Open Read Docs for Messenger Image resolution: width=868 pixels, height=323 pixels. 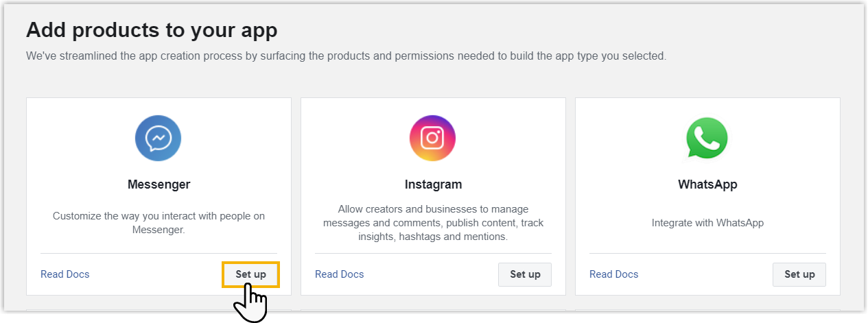[65, 274]
